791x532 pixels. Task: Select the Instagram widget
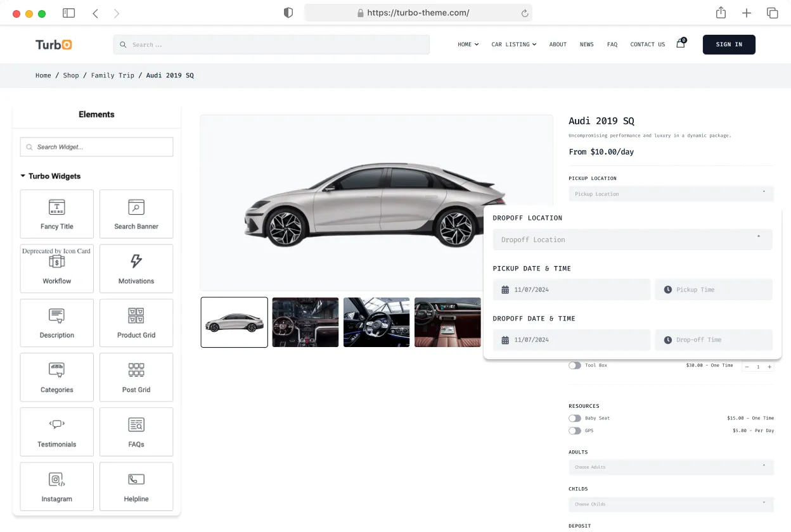(x=57, y=486)
